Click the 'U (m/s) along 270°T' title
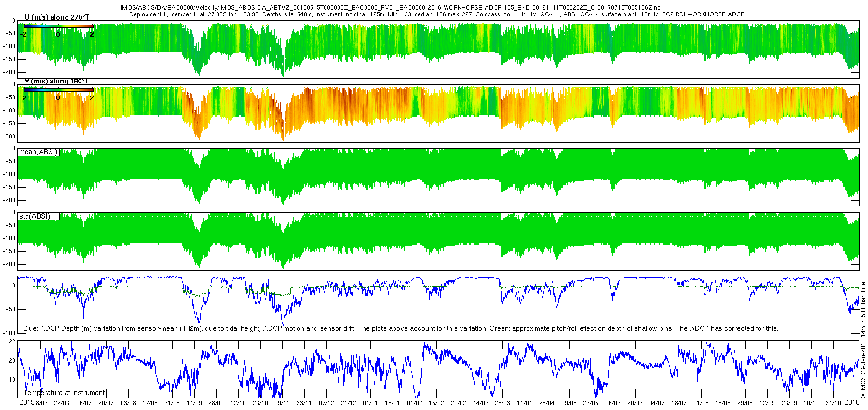Viewport: 868px width, 410px height. [57, 17]
